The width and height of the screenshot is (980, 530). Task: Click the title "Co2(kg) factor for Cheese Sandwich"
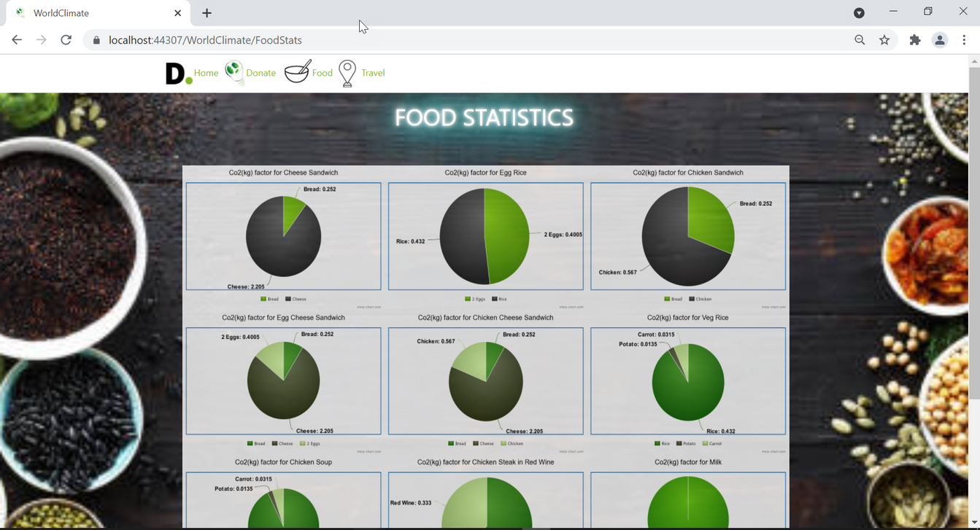pyautogui.click(x=283, y=173)
